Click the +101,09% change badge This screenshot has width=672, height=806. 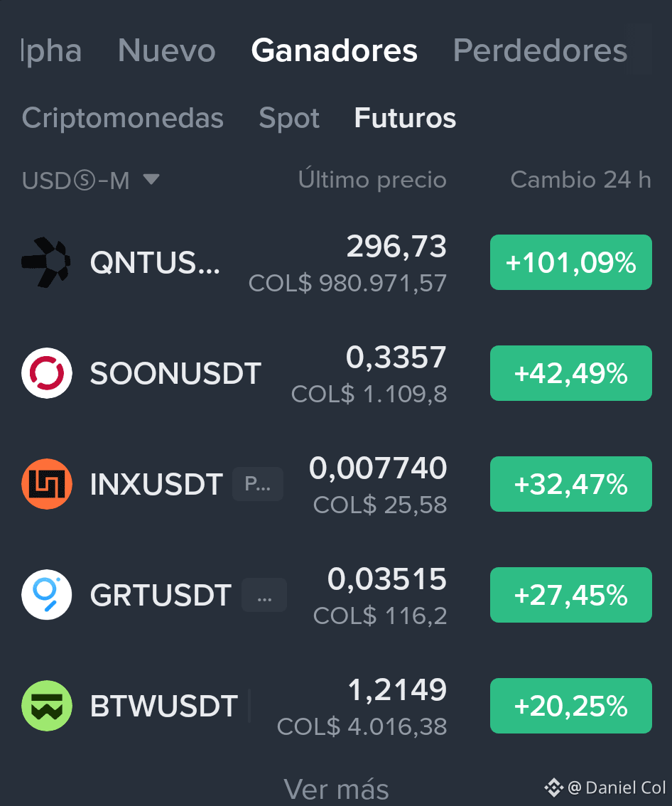tap(571, 262)
